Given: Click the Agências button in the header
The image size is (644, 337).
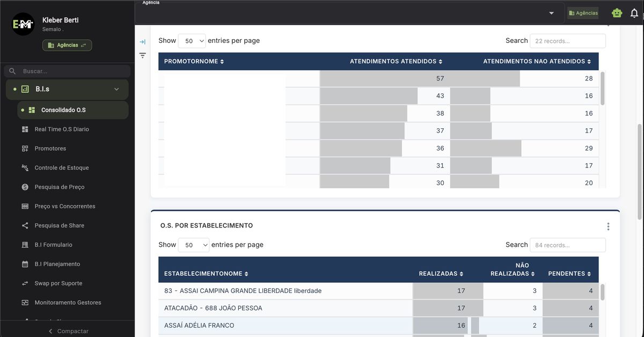Looking at the screenshot, I should coord(583,12).
